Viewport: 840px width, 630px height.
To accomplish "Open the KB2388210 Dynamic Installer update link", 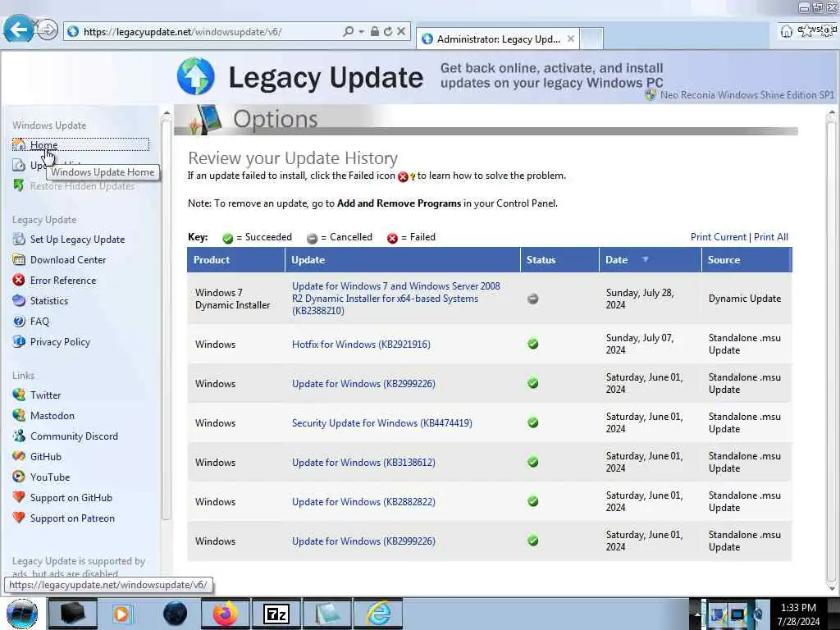I will [396, 299].
